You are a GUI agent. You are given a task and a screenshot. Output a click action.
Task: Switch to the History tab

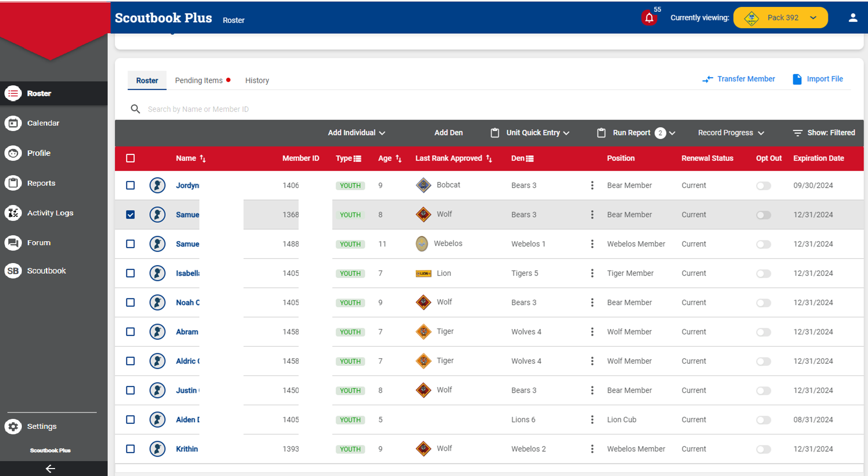coord(257,80)
